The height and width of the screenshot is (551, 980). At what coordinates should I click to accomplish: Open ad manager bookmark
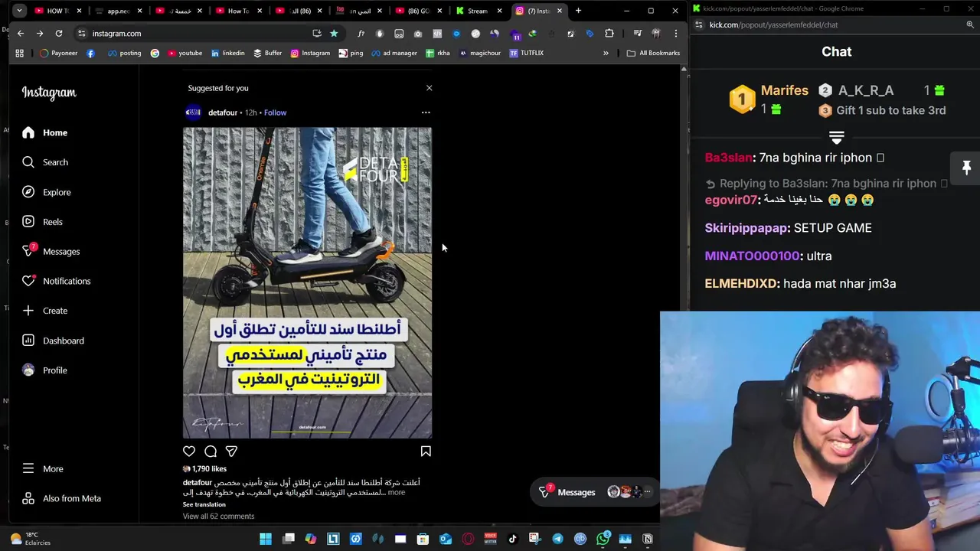[x=394, y=54]
